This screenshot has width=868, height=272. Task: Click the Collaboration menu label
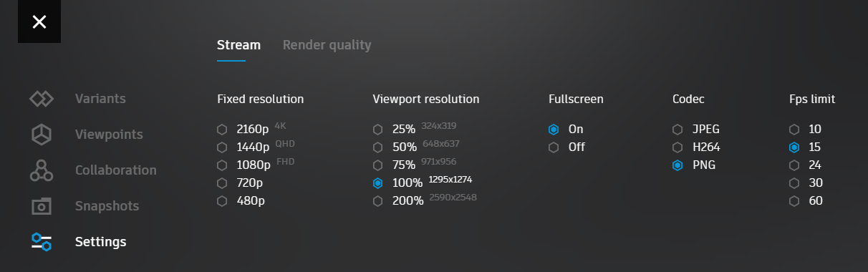(x=116, y=170)
